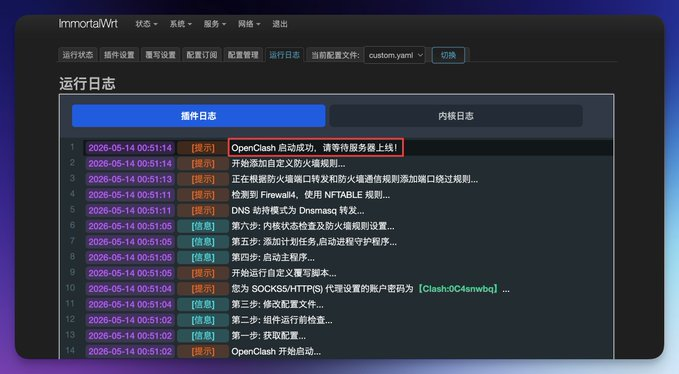679x374 pixels.
Task: Open the custom.yaml config file dropdown
Action: click(x=395, y=55)
